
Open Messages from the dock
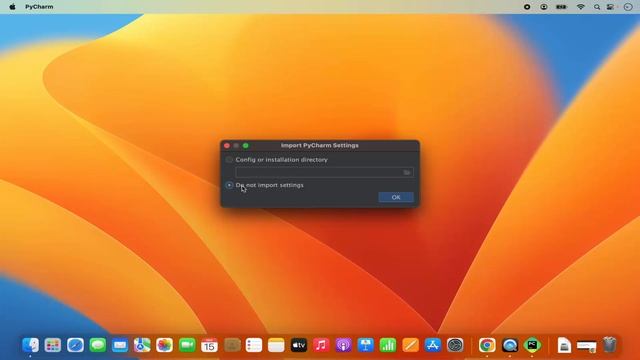pyautogui.click(x=98, y=345)
